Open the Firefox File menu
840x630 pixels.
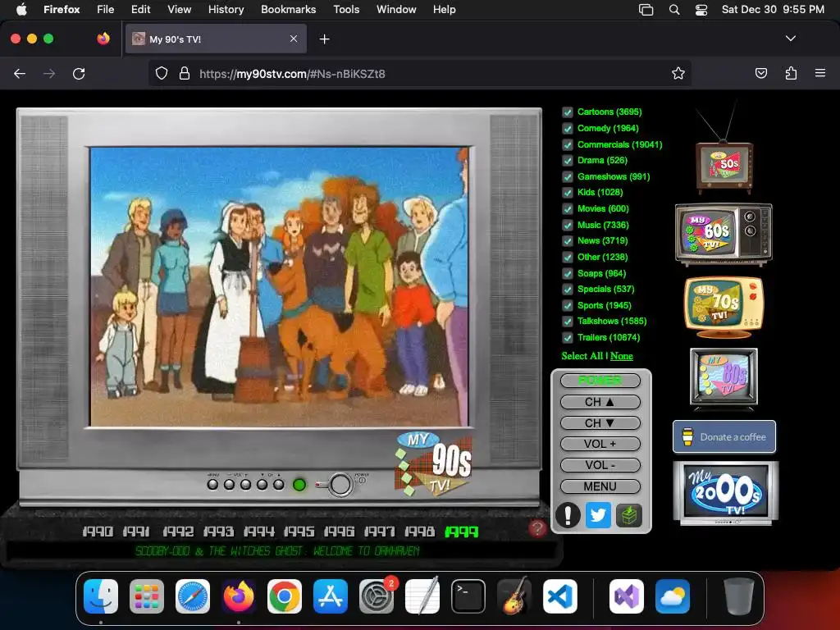click(x=106, y=9)
